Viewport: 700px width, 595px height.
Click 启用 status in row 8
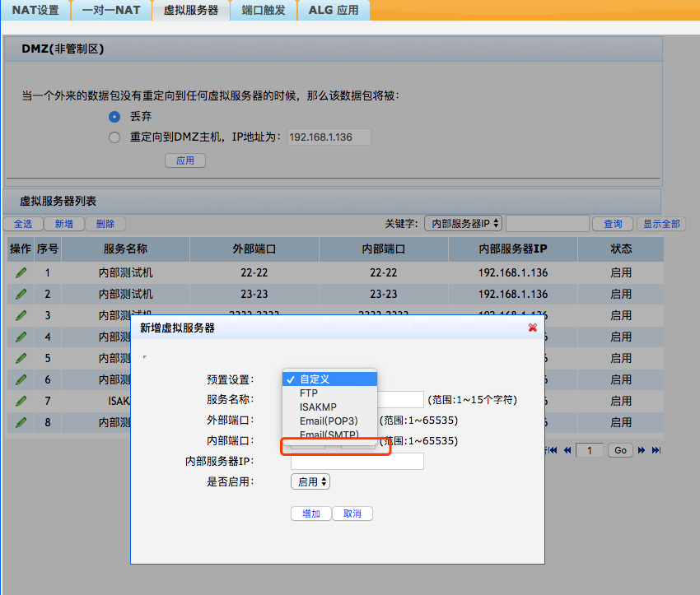pyautogui.click(x=621, y=422)
